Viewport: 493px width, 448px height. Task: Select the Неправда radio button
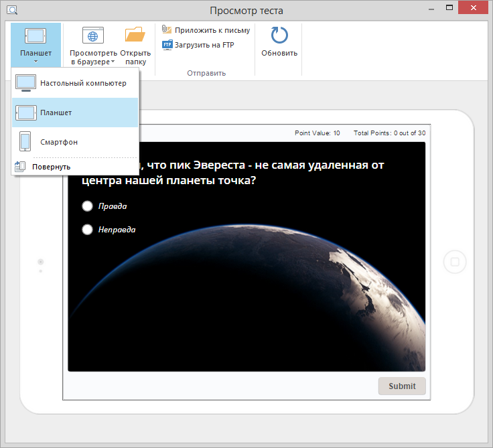[87, 230]
